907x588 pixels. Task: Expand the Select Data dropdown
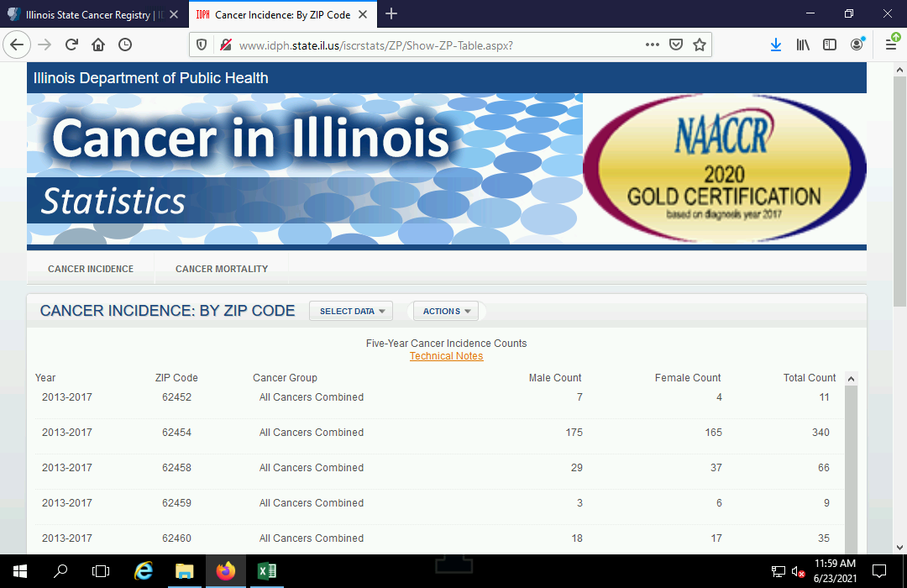pos(351,312)
